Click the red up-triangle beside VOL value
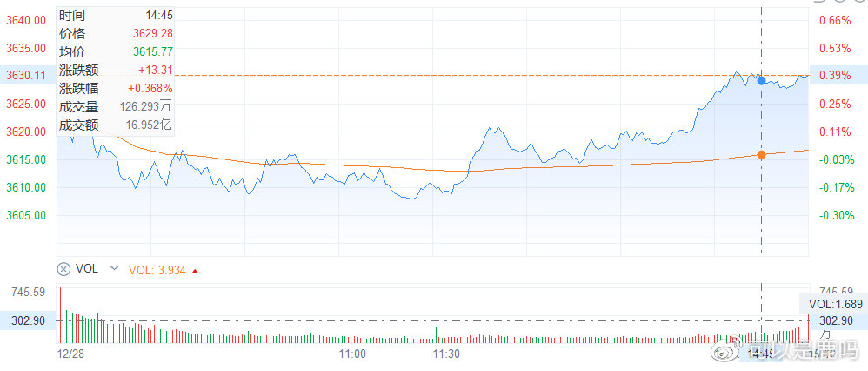 (x=195, y=270)
